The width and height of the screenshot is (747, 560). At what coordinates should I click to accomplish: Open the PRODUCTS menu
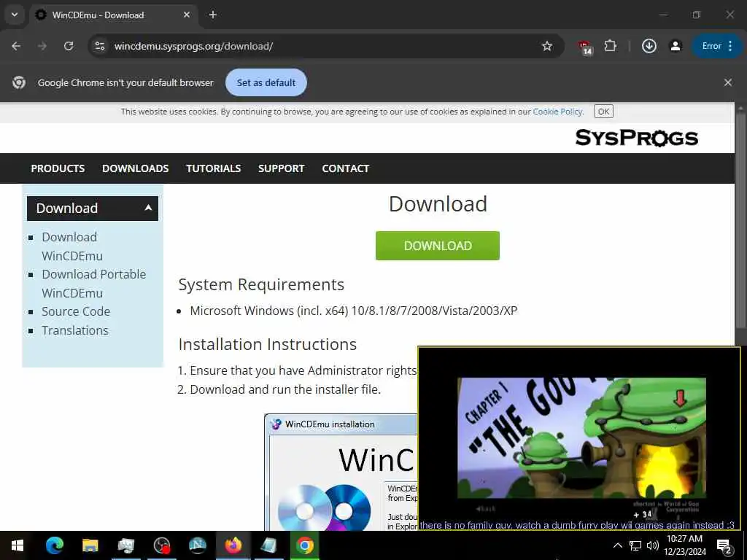click(58, 168)
